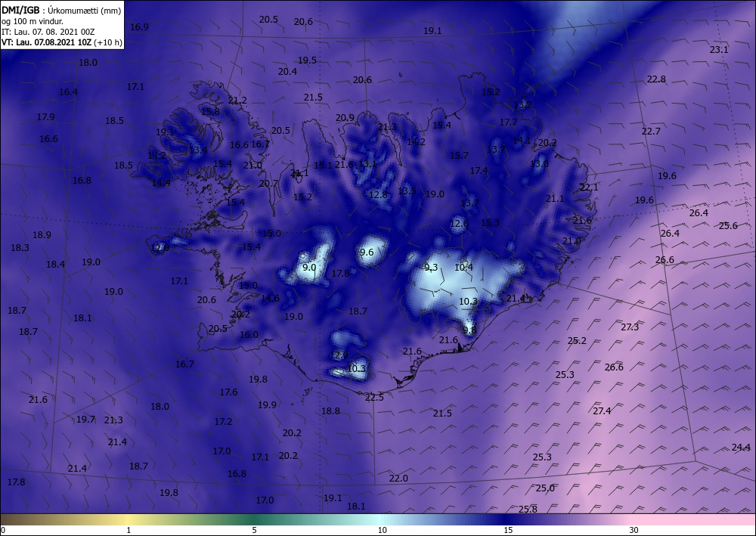Click the color scale tick label '30'
Viewport: 756px width, 536px height.
(x=634, y=530)
